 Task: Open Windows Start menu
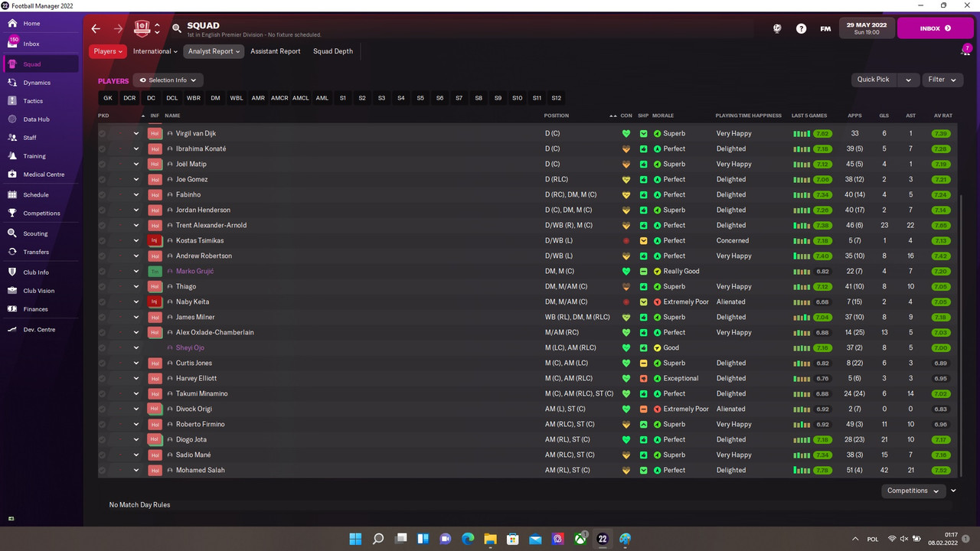(x=356, y=539)
